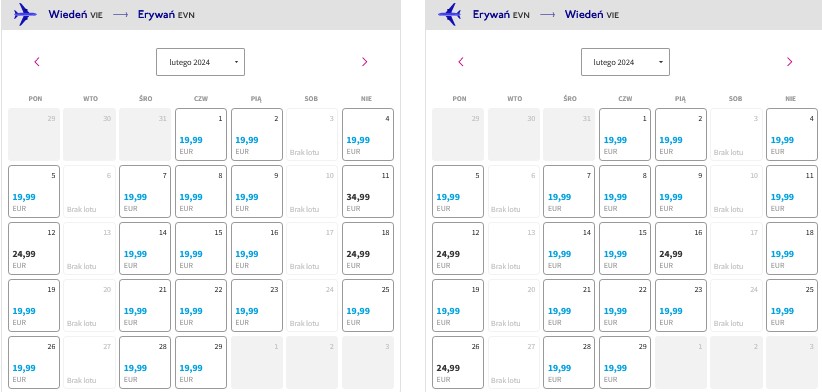The image size is (822, 392).
Task: Go to next month in Erywań–Wiedeń calendar
Action: 789,62
